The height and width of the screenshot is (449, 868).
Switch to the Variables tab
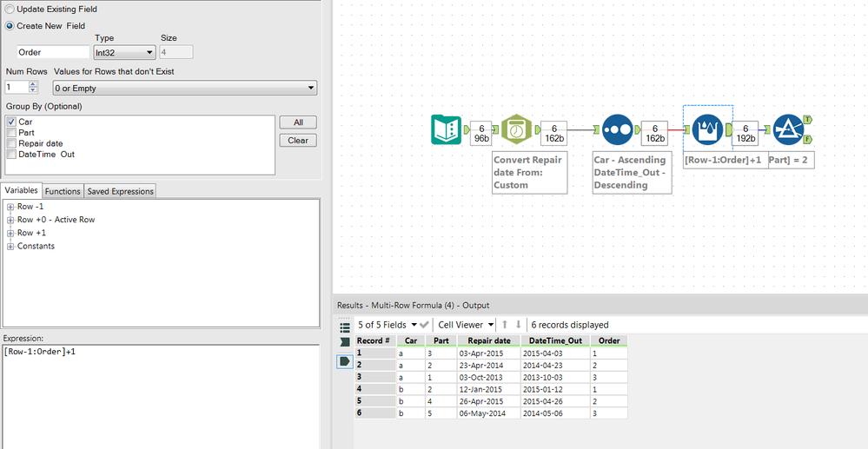click(x=21, y=190)
